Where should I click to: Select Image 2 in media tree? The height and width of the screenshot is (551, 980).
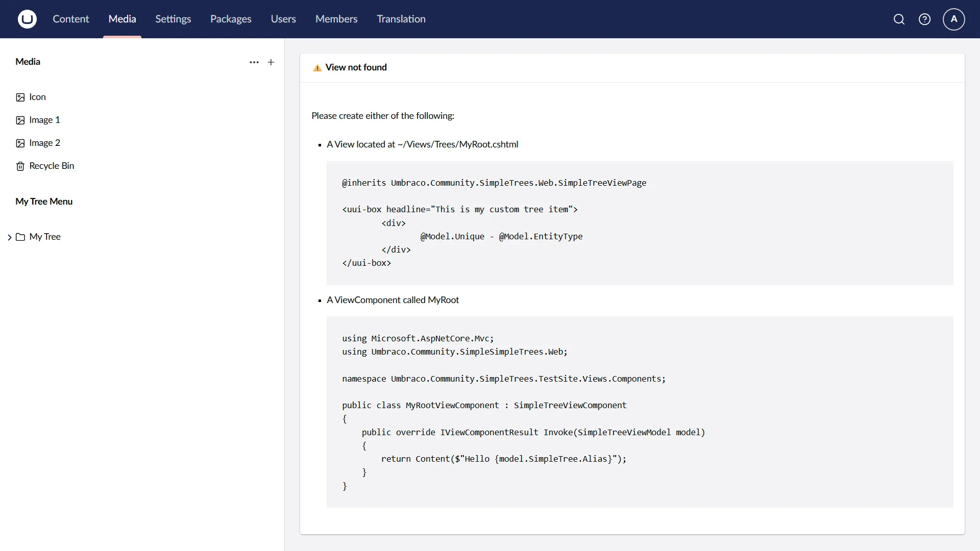[44, 143]
